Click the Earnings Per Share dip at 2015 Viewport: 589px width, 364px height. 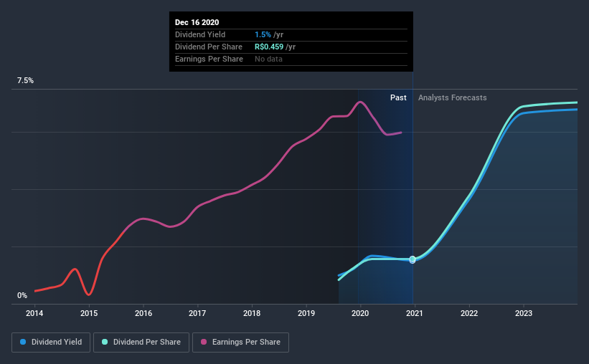click(x=89, y=294)
